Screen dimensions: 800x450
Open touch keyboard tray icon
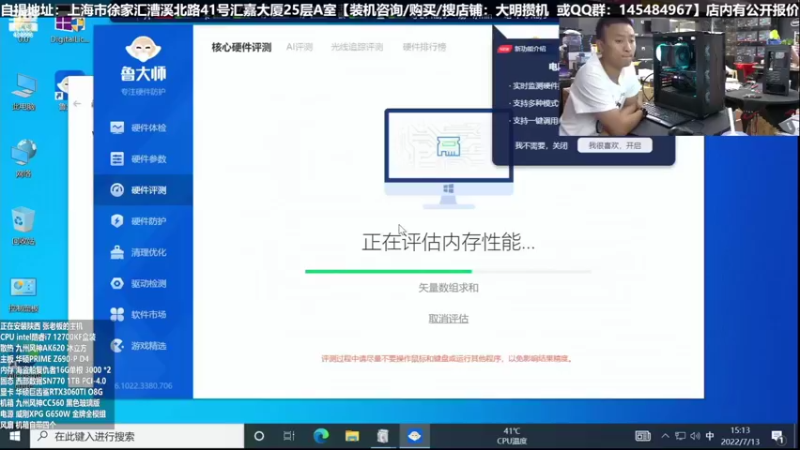(x=643, y=436)
